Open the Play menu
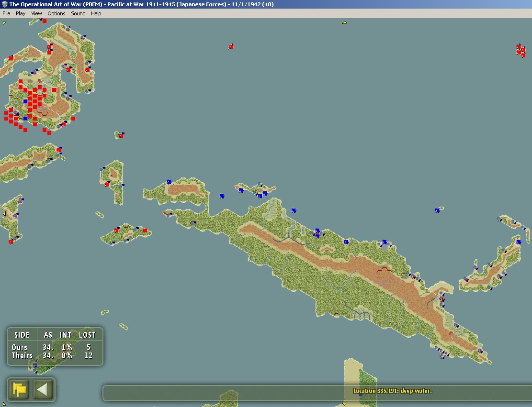 (x=21, y=13)
